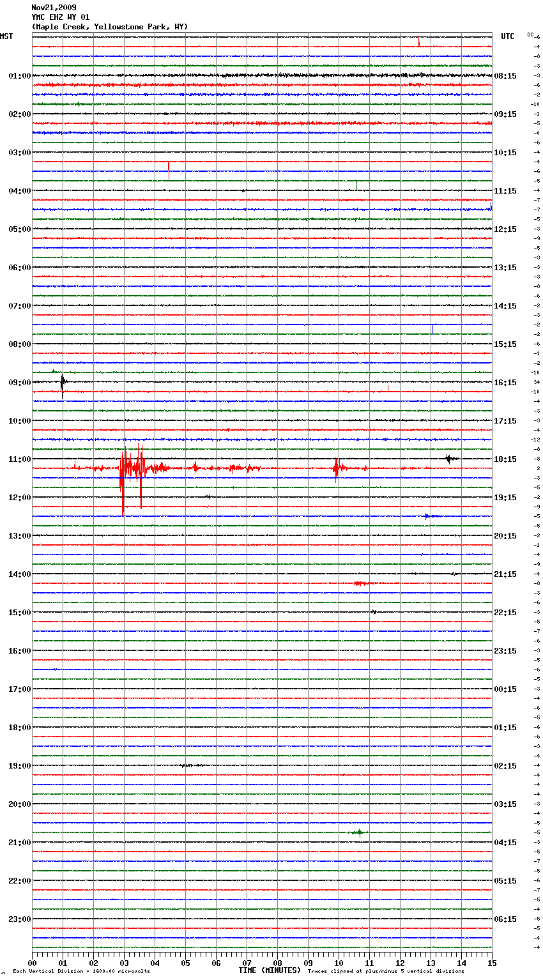
Task: Select the 01:00 MST time label
Action: [20, 76]
